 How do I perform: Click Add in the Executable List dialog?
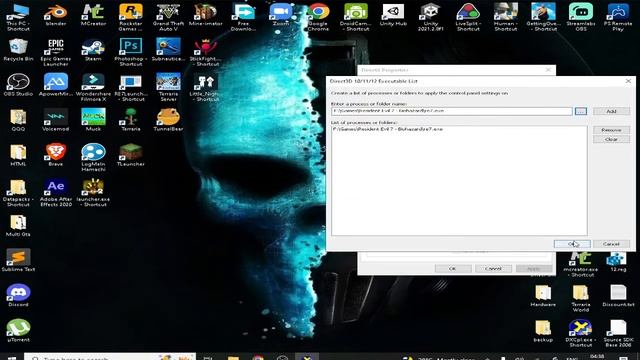611,111
